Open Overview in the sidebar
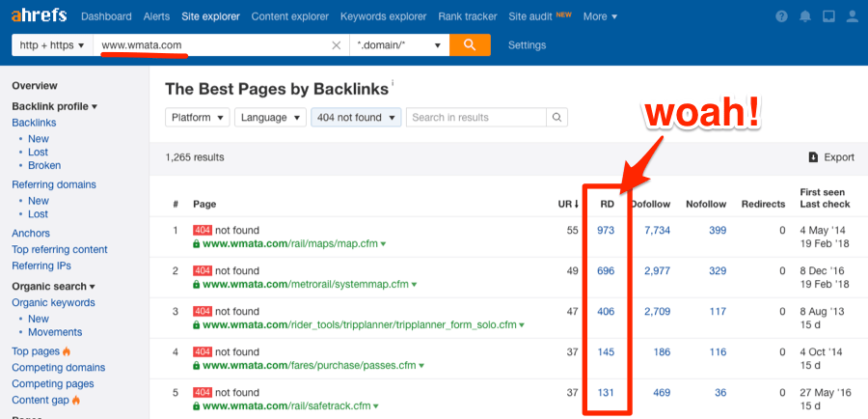The height and width of the screenshot is (419, 868). [35, 86]
